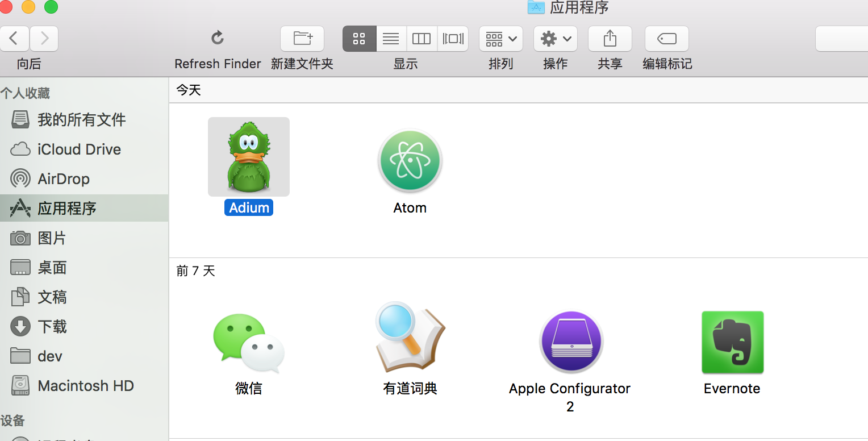This screenshot has height=441, width=868.
Task: Open iCloud Drive in the sidebar
Action: pyautogui.click(x=84, y=149)
